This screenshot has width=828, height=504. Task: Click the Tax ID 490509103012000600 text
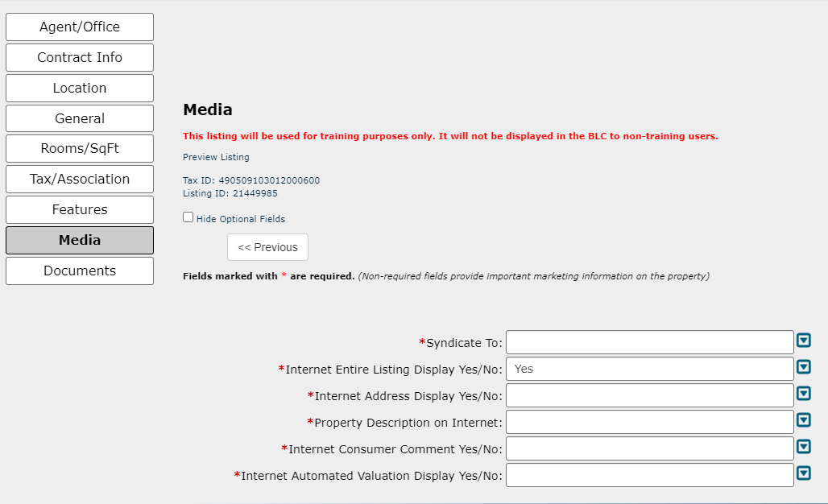point(251,180)
